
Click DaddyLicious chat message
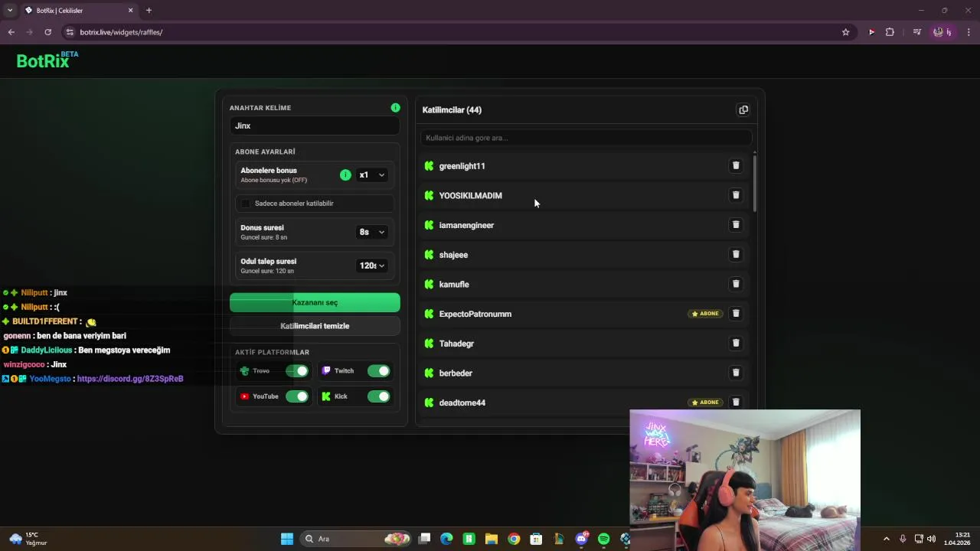(87, 350)
